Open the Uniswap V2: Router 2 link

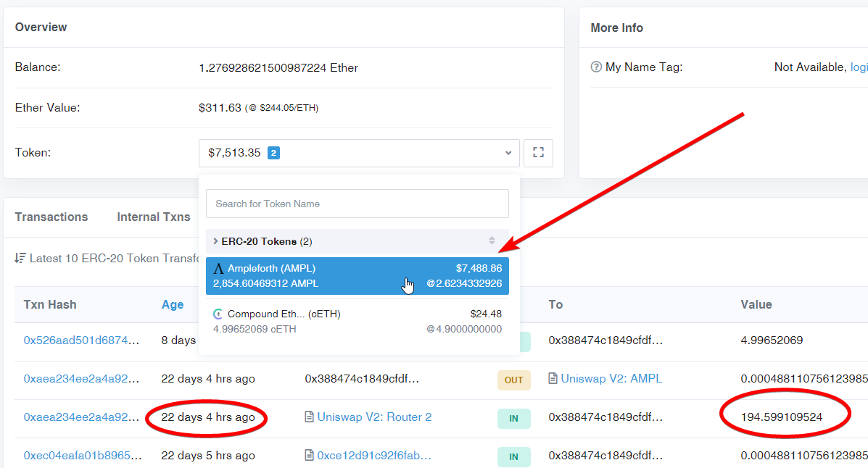[374, 417]
